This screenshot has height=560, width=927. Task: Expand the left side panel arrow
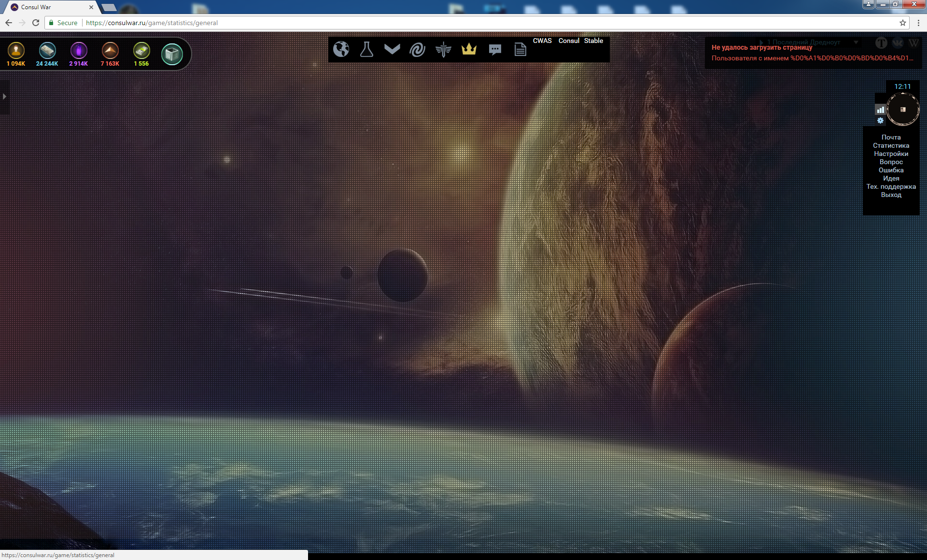[4, 97]
